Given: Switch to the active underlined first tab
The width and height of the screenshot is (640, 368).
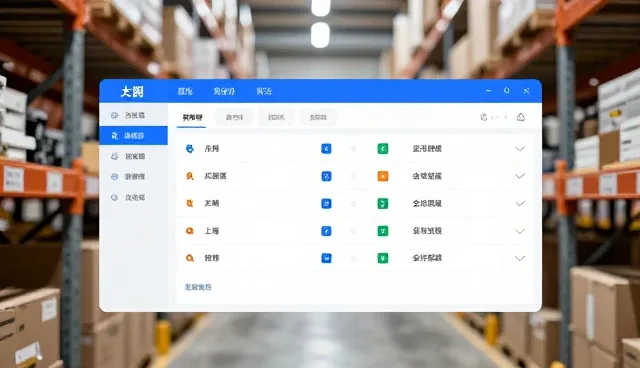Looking at the screenshot, I should click(192, 117).
